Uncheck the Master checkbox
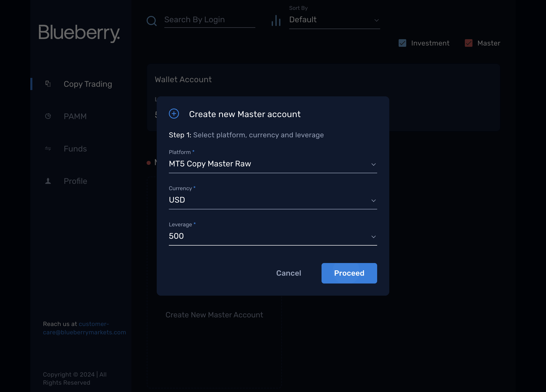This screenshot has height=392, width=546. (469, 43)
